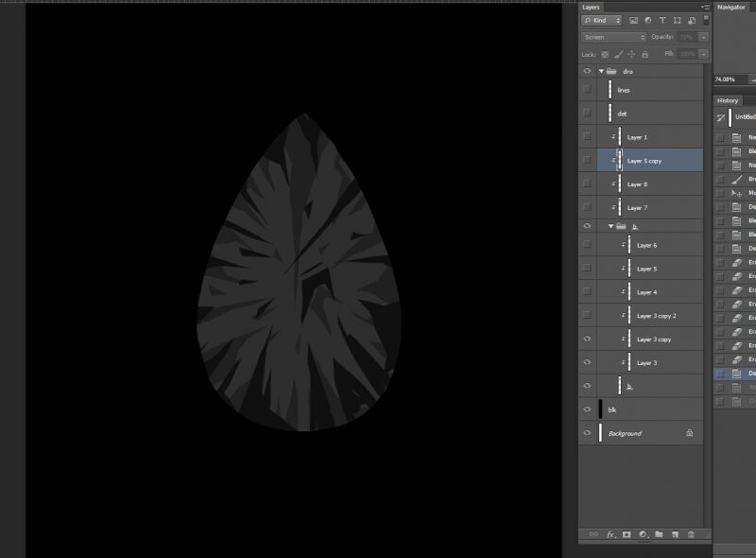Open the Screen blend mode dropdown

613,37
